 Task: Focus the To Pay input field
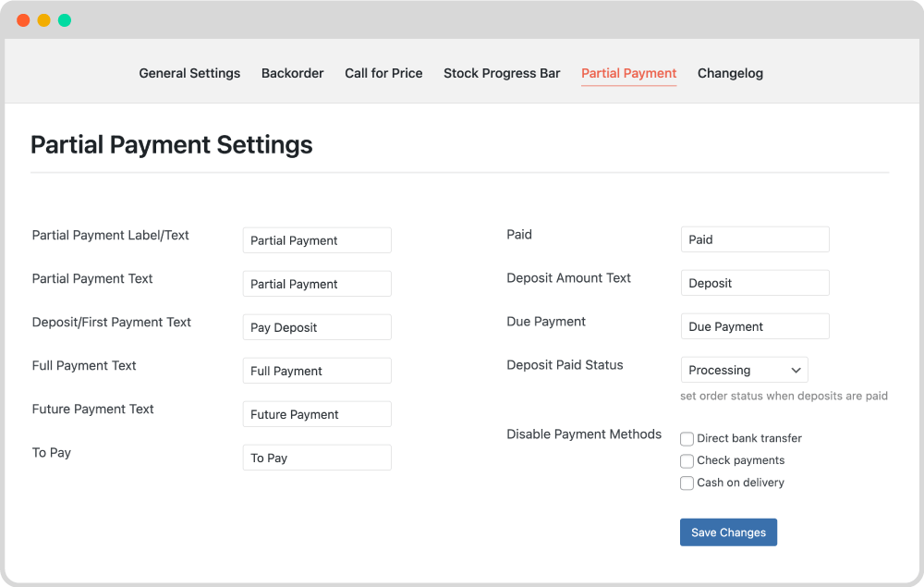coord(317,458)
